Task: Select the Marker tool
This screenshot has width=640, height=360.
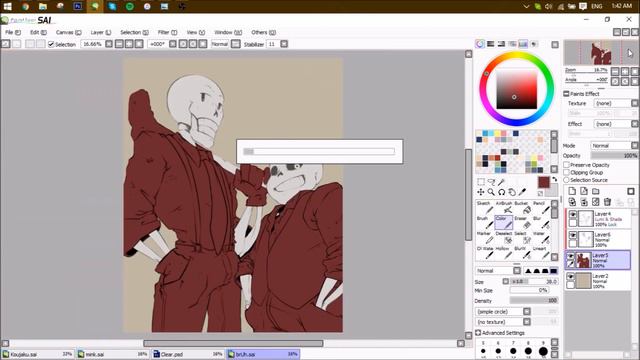Action: coord(485,238)
